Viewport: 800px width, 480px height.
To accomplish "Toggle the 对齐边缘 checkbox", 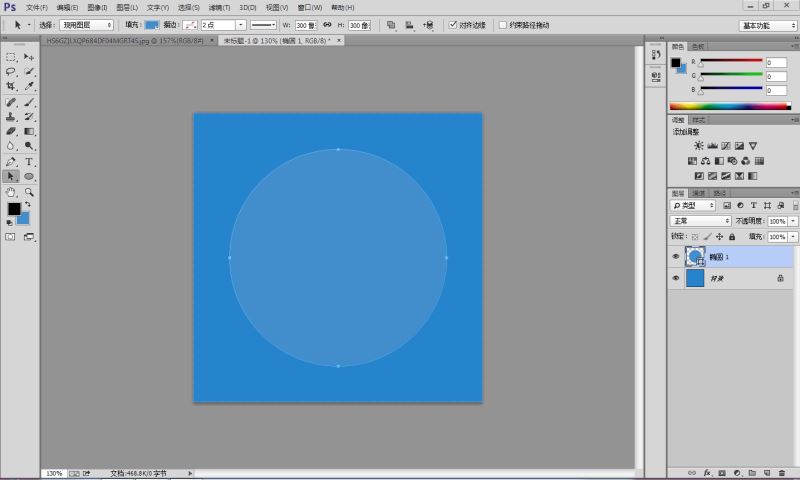I will [x=453, y=25].
